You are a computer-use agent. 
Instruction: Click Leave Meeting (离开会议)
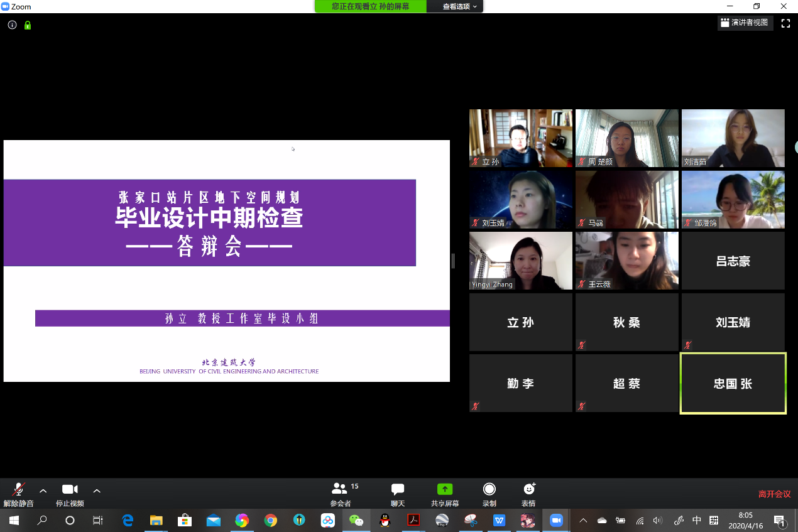point(774,494)
